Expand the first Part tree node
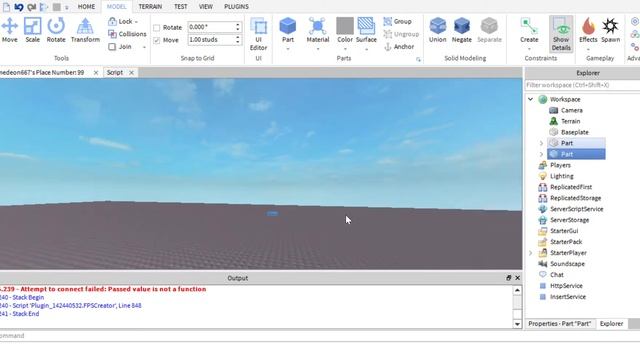The image size is (640, 360). 541,143
